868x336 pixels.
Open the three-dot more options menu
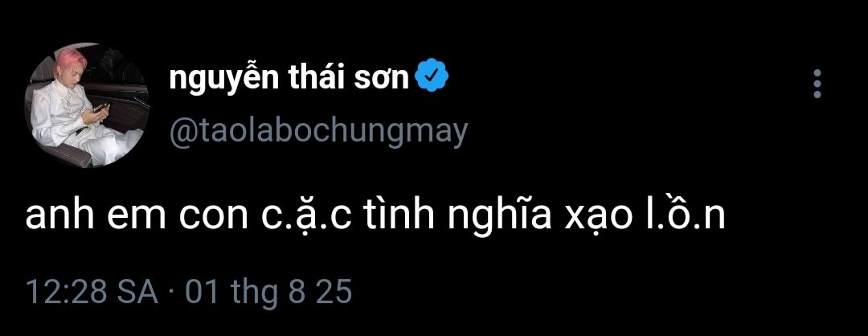click(x=817, y=84)
